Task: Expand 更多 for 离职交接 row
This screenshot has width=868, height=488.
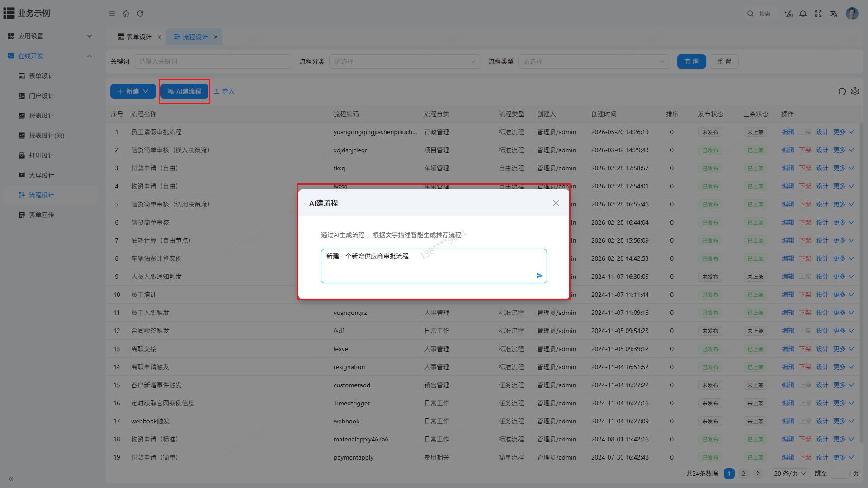Action: (x=844, y=349)
